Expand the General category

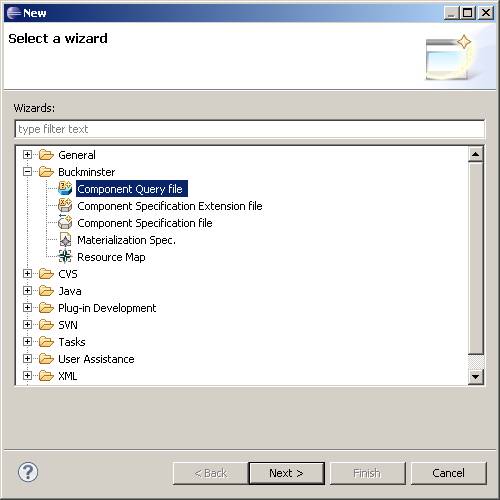28,155
